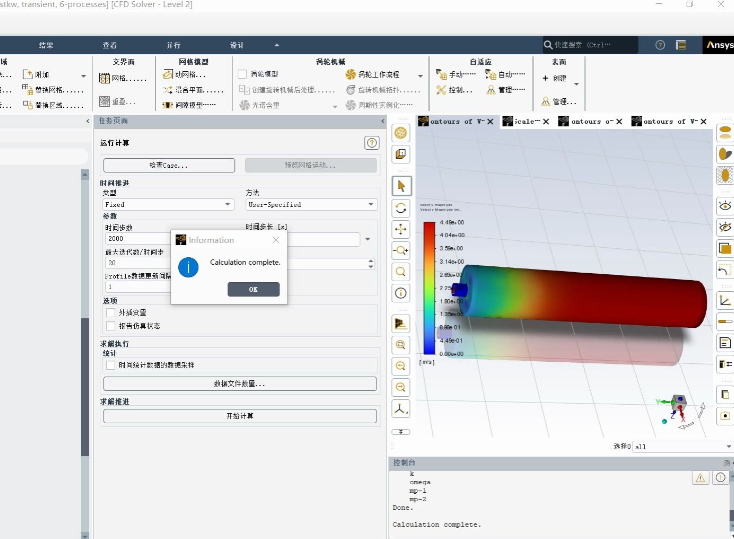Click the dynamic mesh ribbon button
734x539 pixels.
184,74
